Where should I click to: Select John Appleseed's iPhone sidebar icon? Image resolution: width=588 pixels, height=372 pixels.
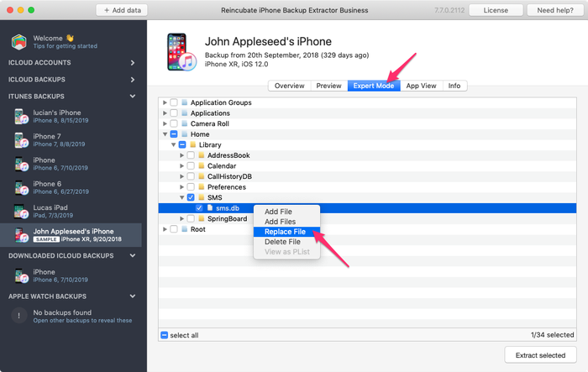click(x=21, y=235)
